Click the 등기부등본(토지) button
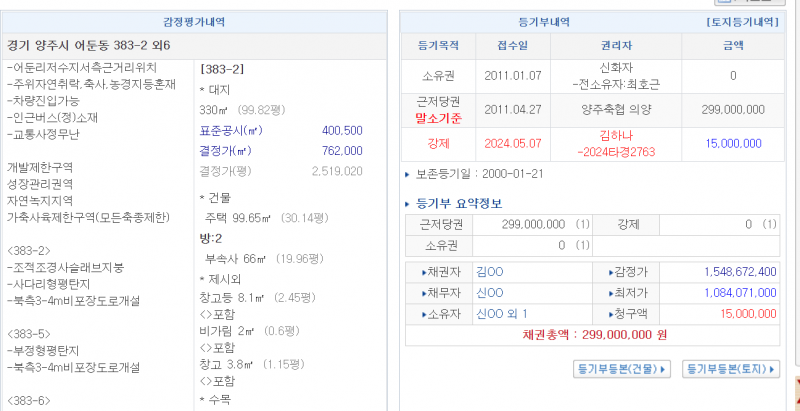800x411 pixels. click(x=731, y=369)
